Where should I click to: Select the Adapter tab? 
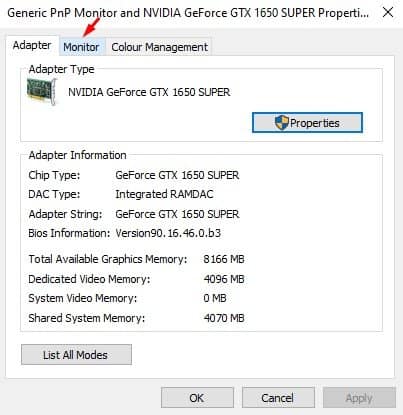coord(32,45)
